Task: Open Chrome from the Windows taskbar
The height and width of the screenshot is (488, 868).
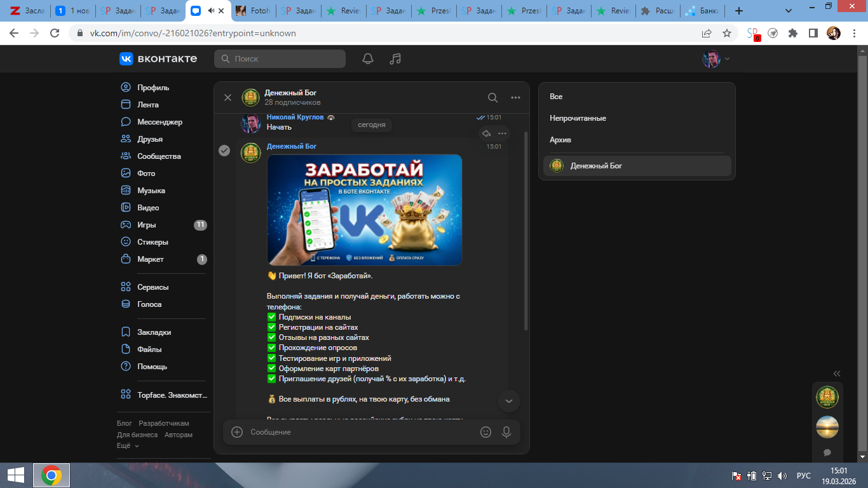Action: 51,475
